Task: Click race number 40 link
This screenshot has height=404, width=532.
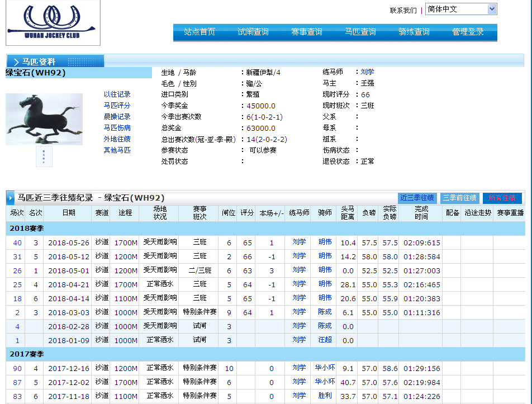Action: 17,243
